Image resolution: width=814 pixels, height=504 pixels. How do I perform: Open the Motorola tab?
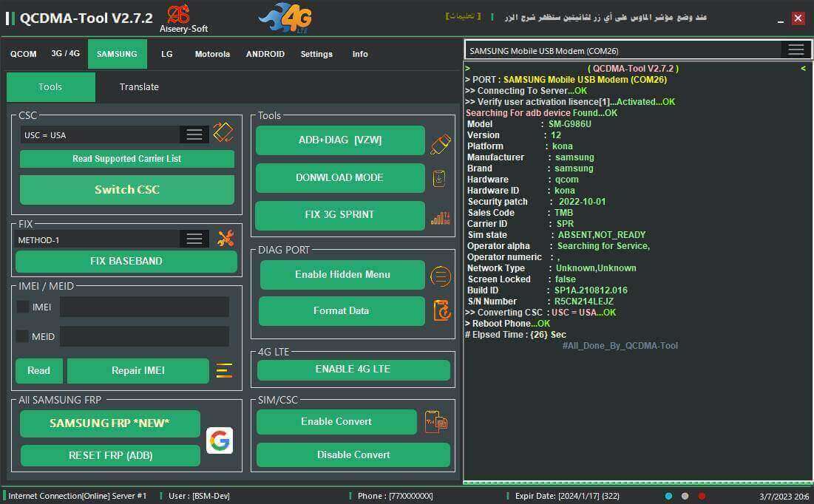212,54
